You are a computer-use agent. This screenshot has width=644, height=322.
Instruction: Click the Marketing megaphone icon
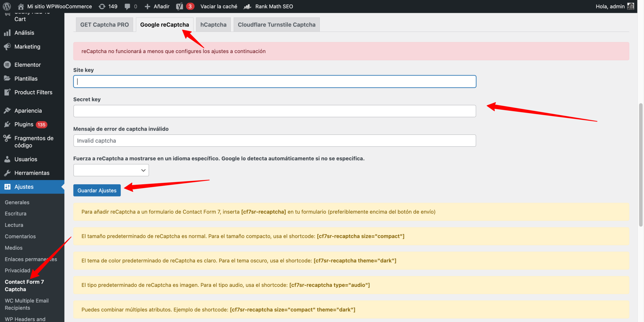click(7, 47)
